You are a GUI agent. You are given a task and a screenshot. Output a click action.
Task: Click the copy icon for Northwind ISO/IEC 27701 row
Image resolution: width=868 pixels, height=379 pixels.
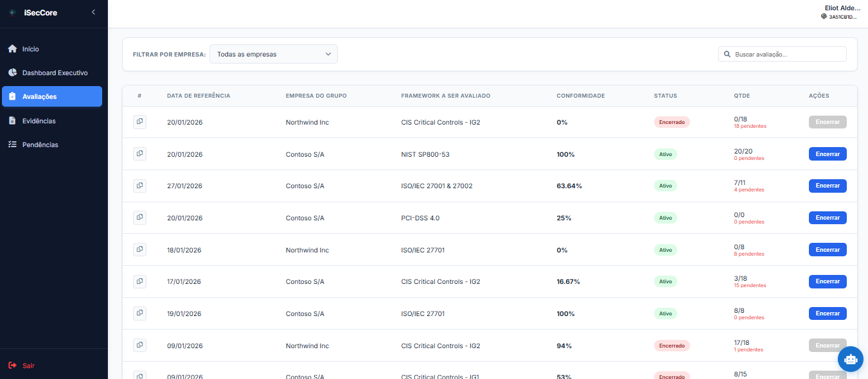pyautogui.click(x=139, y=249)
